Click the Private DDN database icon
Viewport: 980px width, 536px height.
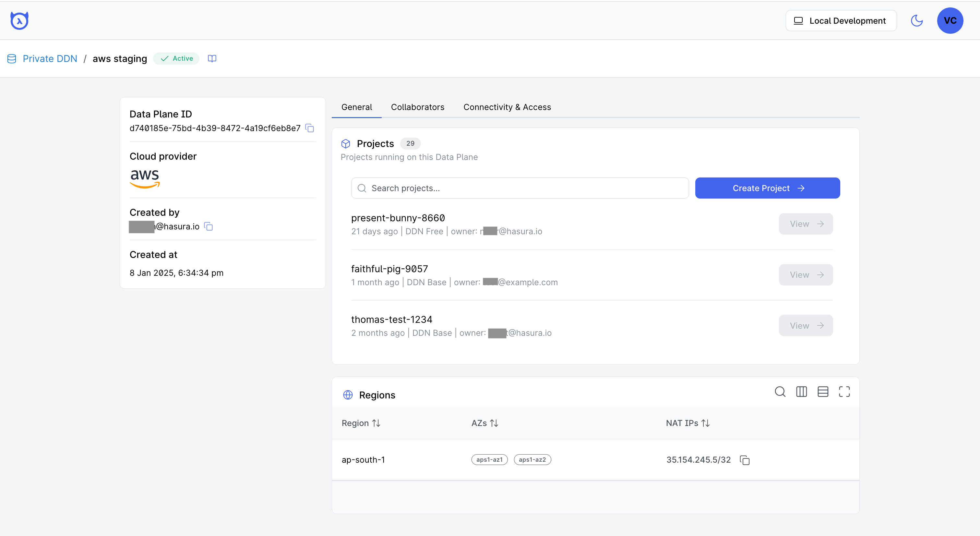click(x=12, y=59)
